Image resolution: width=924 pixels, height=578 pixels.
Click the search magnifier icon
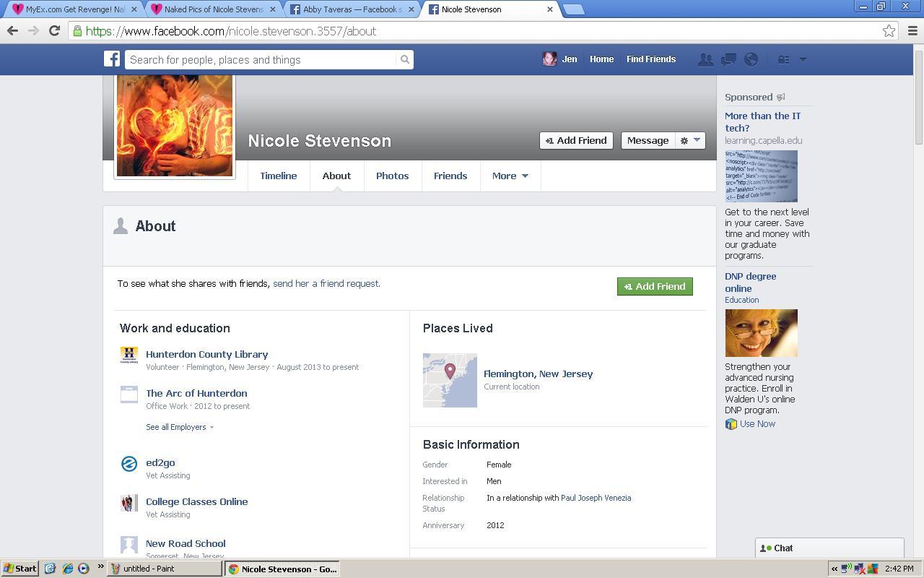click(x=405, y=60)
